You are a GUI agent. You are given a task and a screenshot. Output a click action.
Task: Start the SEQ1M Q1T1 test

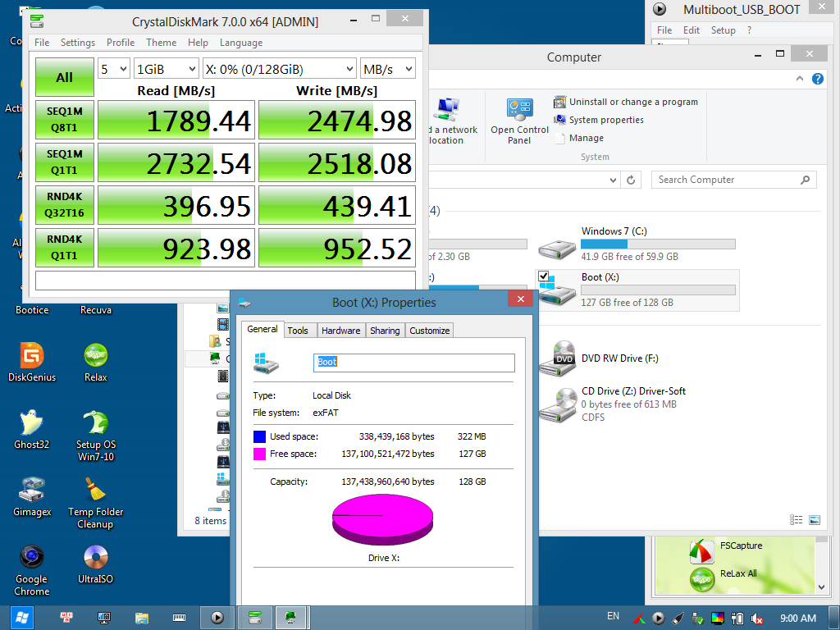[64, 162]
